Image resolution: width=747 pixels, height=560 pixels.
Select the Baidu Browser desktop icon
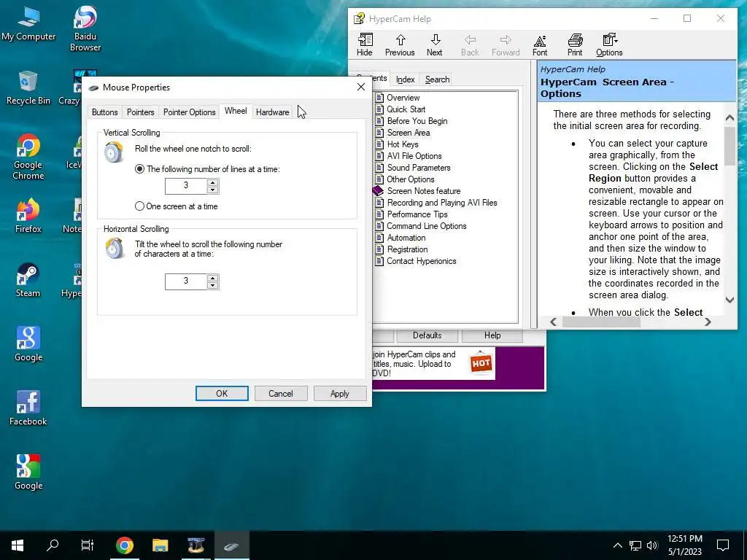click(x=85, y=28)
